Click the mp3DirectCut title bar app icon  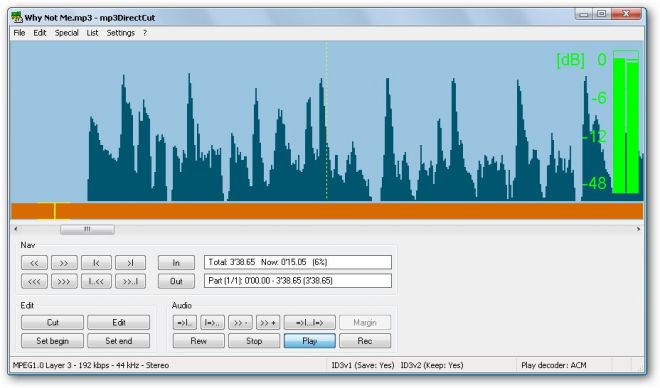[17, 17]
